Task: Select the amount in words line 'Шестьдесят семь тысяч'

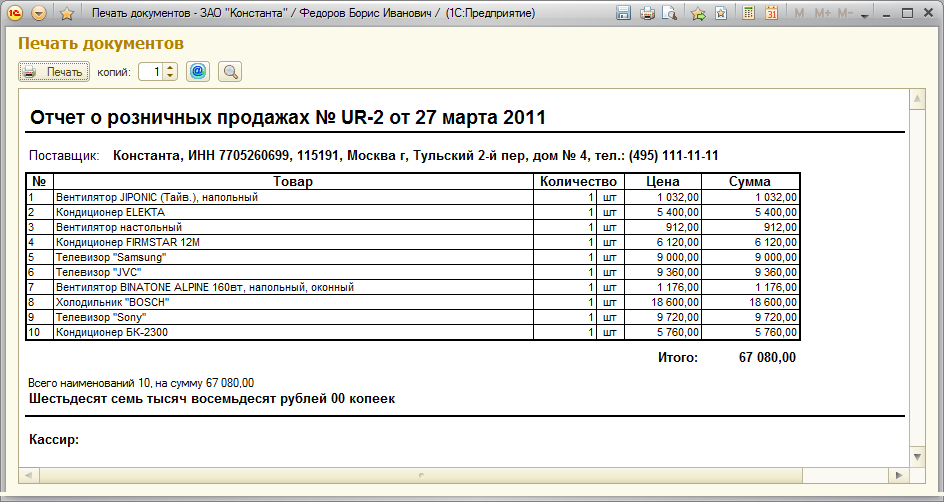Action: (212, 398)
